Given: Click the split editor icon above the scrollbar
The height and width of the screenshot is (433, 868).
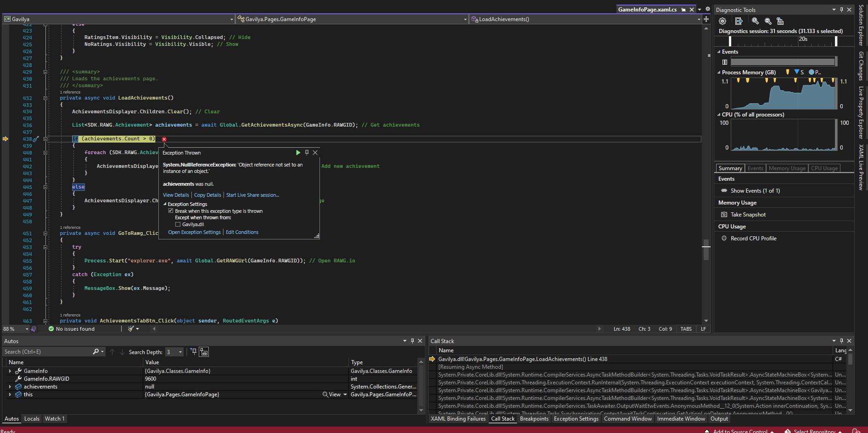Looking at the screenshot, I should coord(706,19).
